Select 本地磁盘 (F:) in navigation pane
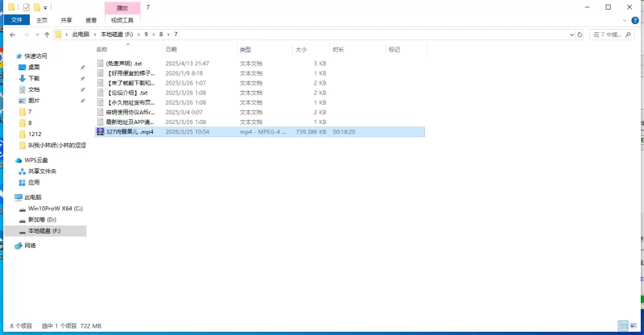644x335 pixels. pos(45,231)
